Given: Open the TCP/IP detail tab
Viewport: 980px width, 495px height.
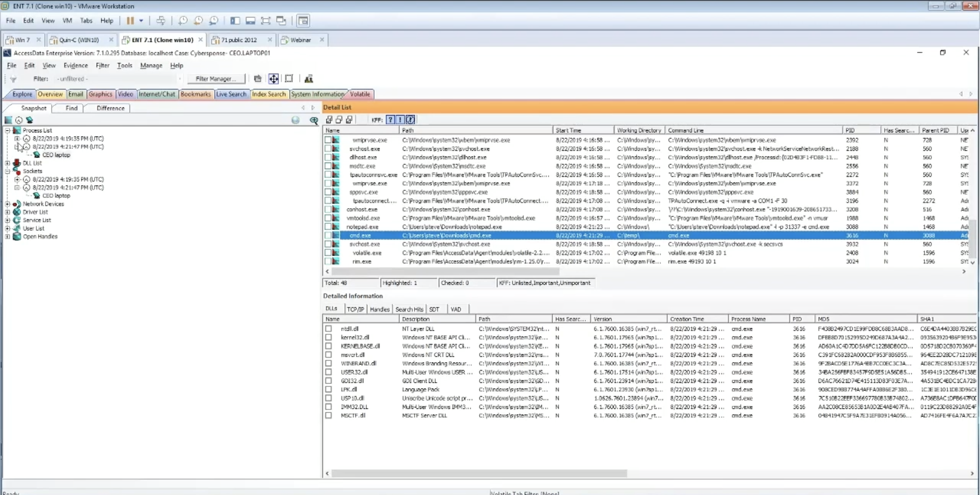Looking at the screenshot, I should click(355, 309).
